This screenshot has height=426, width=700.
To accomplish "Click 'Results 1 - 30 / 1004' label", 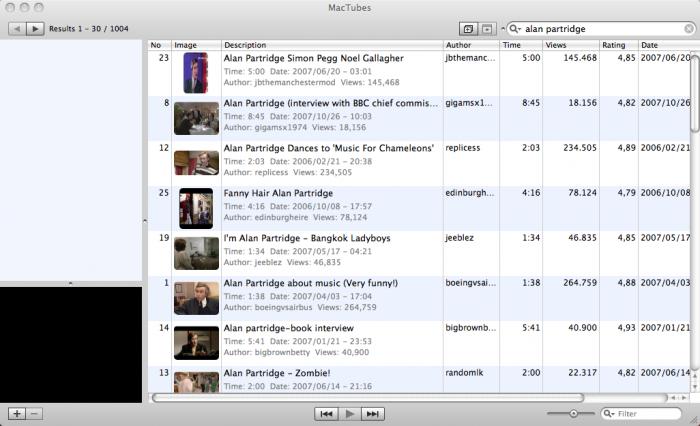I will pos(89,29).
